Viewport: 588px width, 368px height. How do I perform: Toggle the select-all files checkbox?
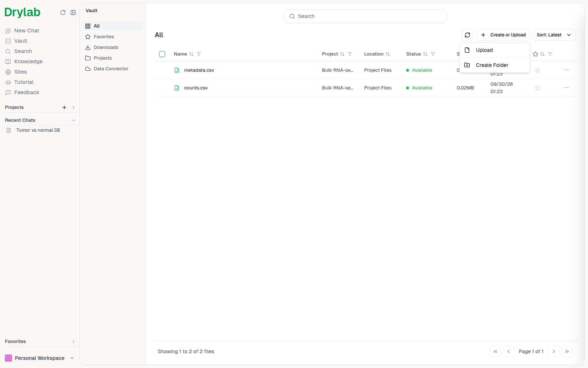pyautogui.click(x=162, y=54)
